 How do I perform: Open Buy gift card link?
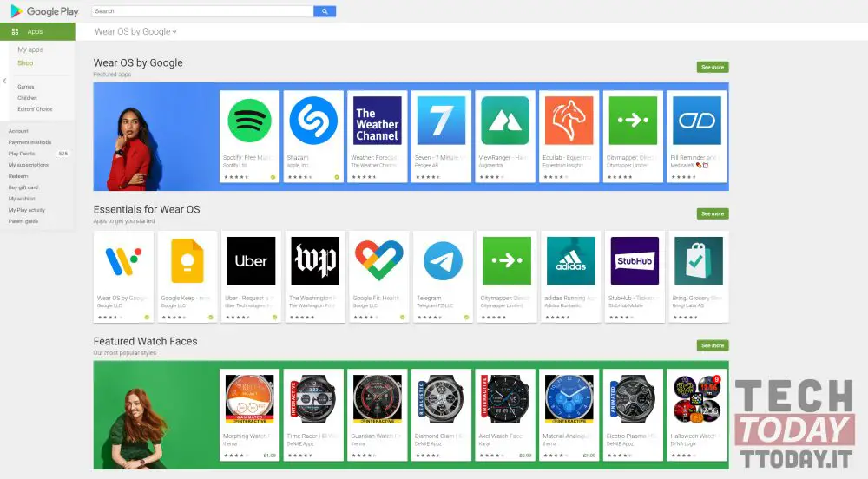tap(23, 187)
